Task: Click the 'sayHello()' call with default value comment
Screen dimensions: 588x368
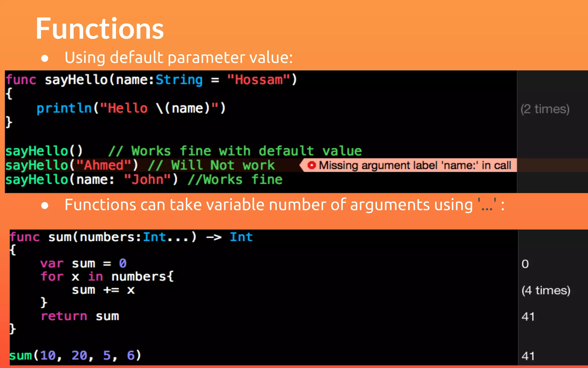Action: point(184,151)
